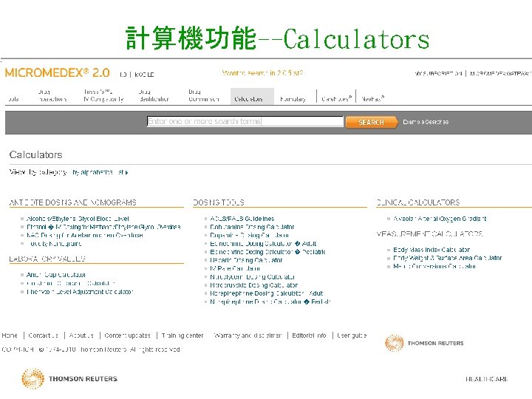Open the Formulary tab
This screenshot has height=399, width=532.
pos(293,99)
